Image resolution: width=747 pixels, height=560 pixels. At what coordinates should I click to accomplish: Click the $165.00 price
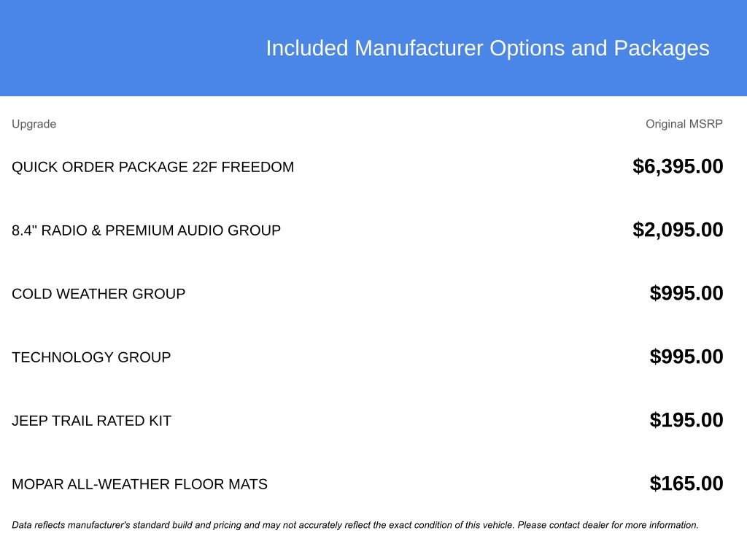click(x=686, y=483)
